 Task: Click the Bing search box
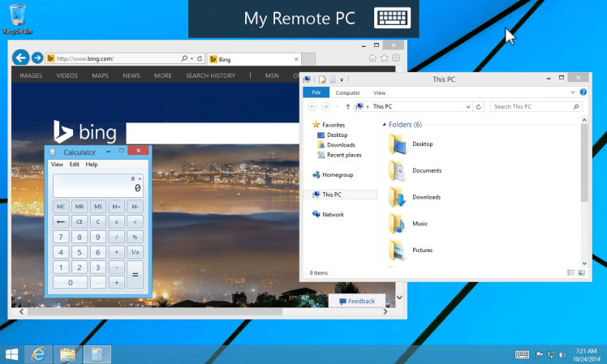point(213,134)
